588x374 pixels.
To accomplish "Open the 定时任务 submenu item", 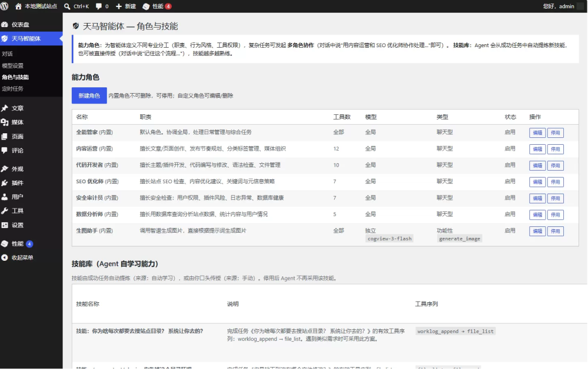I will click(x=13, y=88).
